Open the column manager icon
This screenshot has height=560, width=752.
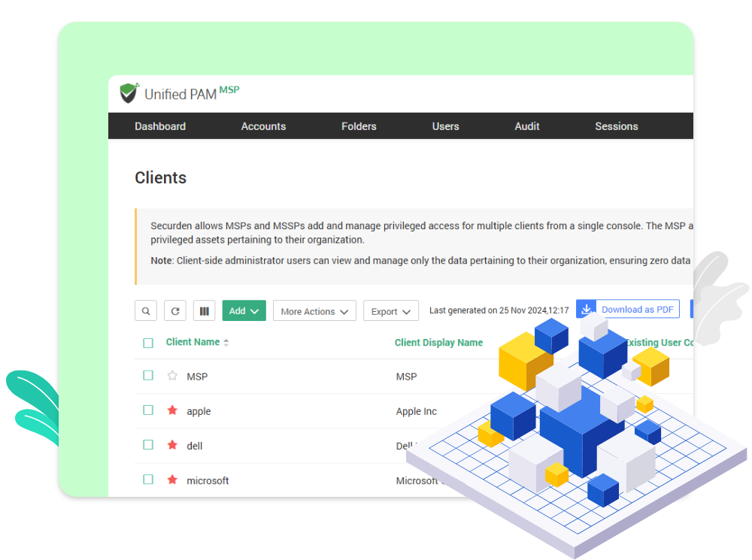coord(204,310)
